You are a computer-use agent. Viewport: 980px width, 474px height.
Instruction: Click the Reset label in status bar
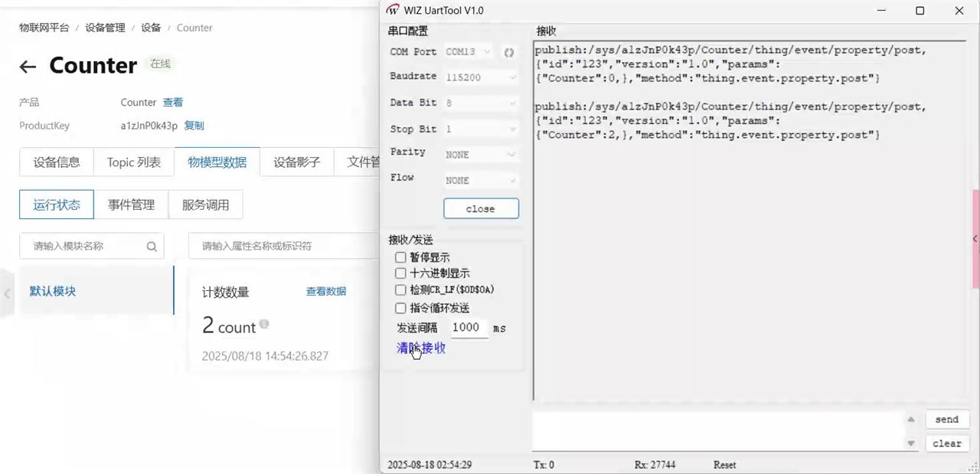click(x=725, y=465)
